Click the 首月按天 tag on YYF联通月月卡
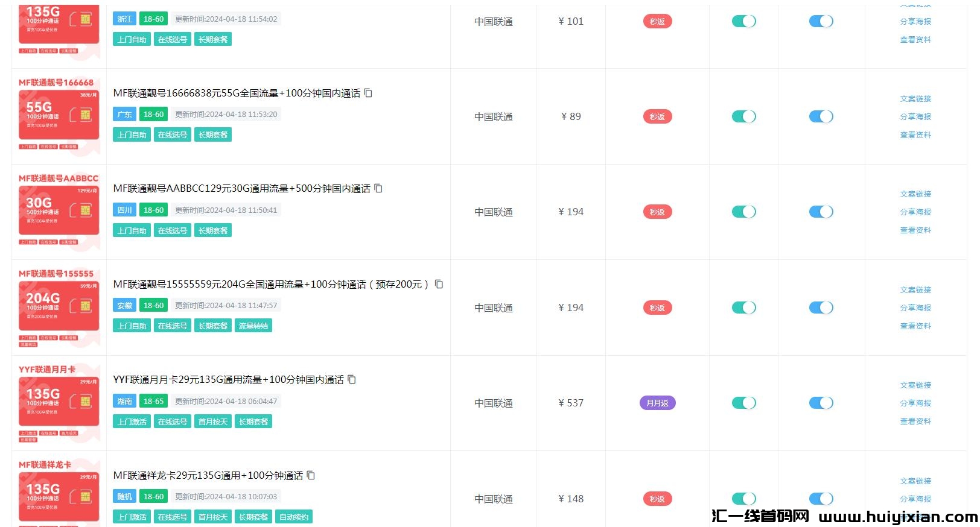Viewport: 980px width, 527px height. coord(213,421)
